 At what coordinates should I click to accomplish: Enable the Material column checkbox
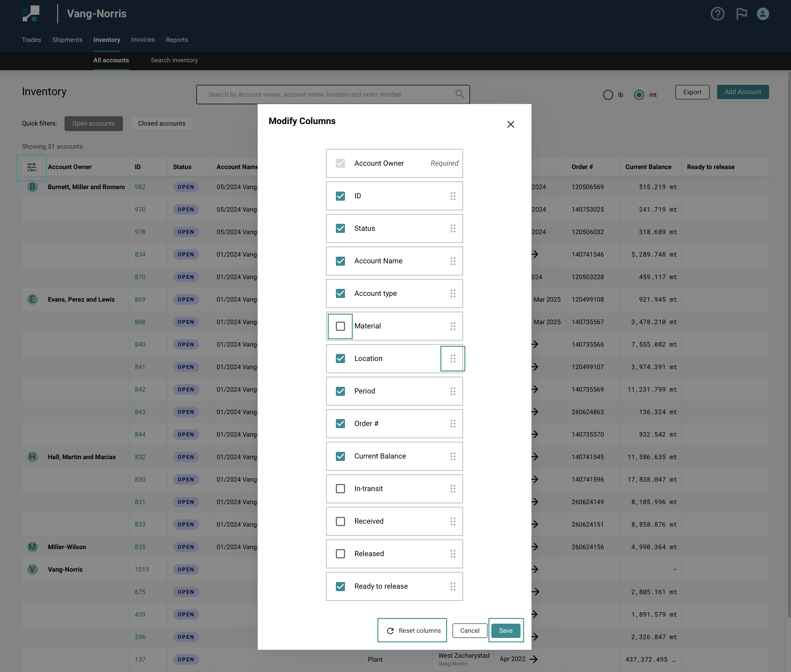pos(340,326)
